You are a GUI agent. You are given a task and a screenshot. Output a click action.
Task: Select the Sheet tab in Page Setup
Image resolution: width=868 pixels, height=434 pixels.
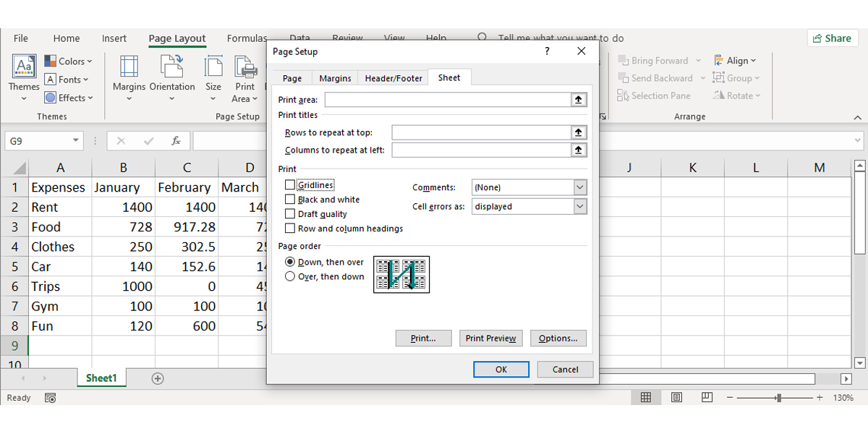[449, 77]
